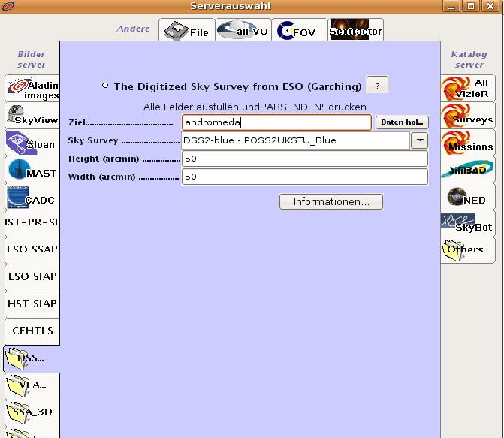
Task: Select the Digitized Sky Survey radio button
Action: [106, 86]
